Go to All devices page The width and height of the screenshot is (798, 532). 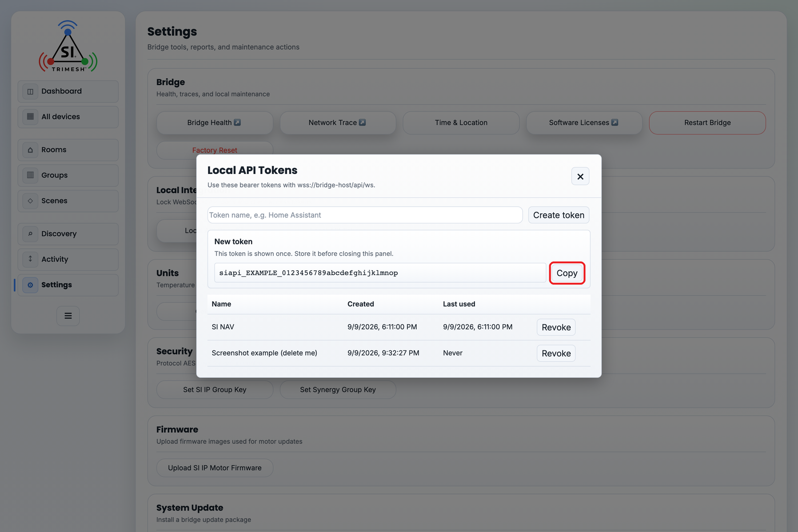pyautogui.click(x=68, y=117)
